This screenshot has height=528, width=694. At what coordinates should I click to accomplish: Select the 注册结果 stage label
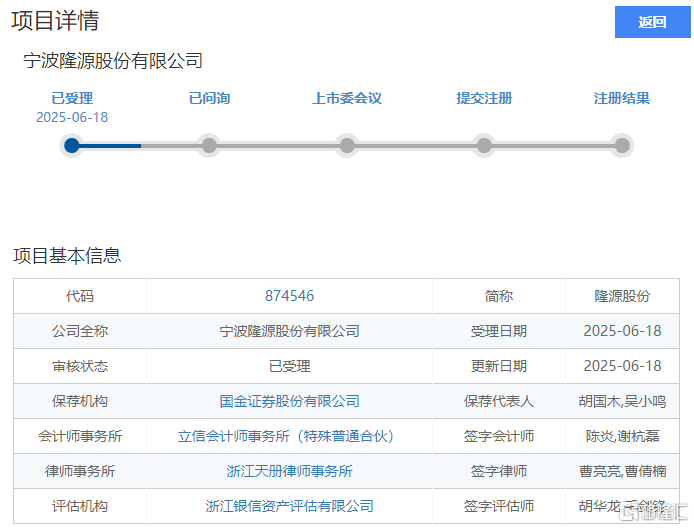[622, 98]
